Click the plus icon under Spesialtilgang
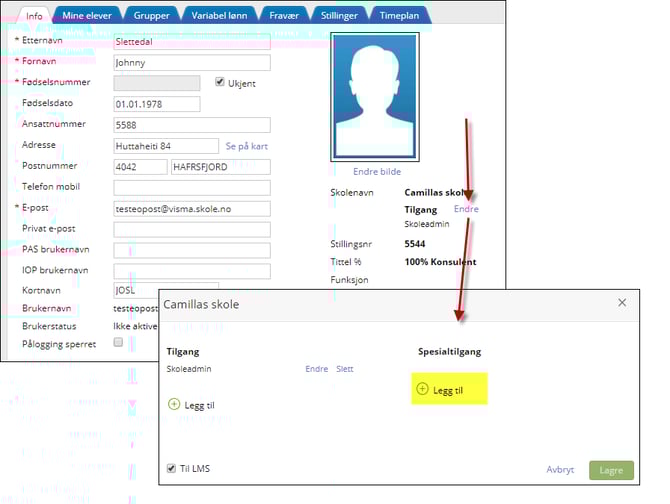Viewport: 670px width, 504px height. pos(422,389)
